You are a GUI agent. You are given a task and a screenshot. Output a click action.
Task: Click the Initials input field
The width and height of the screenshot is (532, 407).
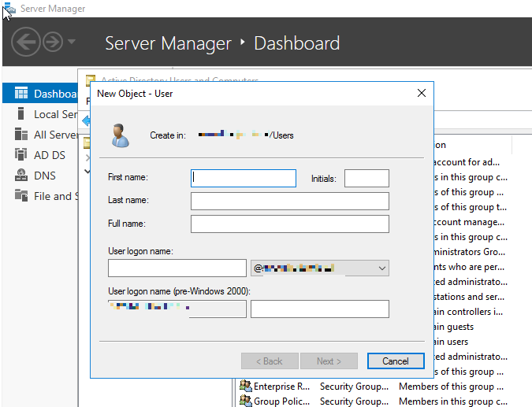366,178
